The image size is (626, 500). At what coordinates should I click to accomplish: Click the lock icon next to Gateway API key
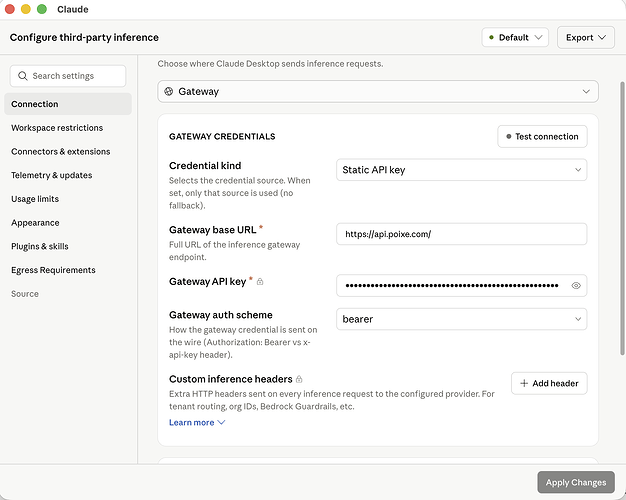coord(260,282)
